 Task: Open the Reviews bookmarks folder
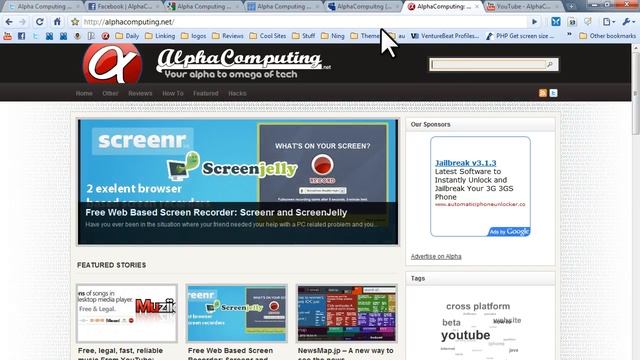[x=227, y=36]
